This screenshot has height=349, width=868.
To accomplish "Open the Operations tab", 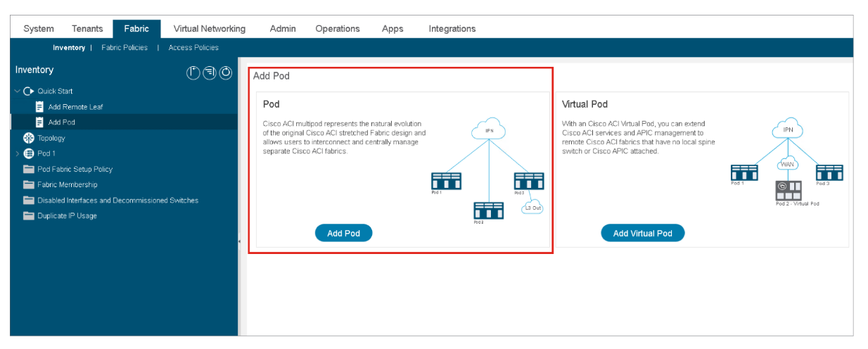I will (338, 29).
